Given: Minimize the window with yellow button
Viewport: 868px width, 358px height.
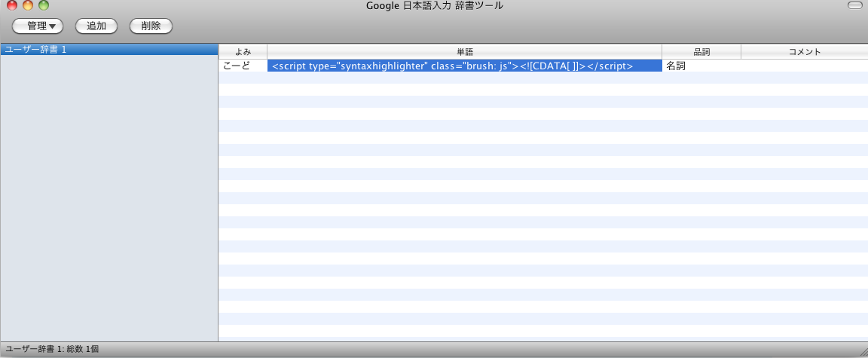Looking at the screenshot, I should click(28, 5).
